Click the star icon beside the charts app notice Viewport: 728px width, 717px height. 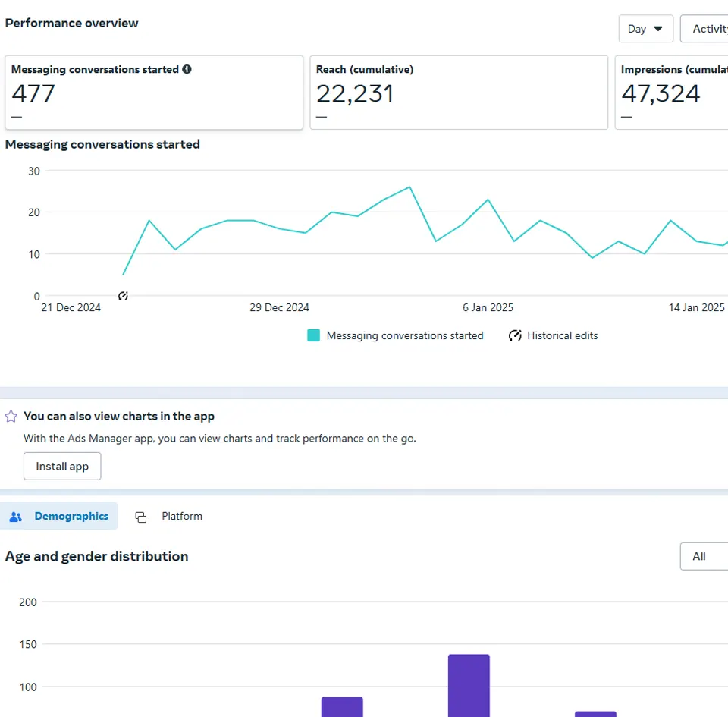click(11, 417)
